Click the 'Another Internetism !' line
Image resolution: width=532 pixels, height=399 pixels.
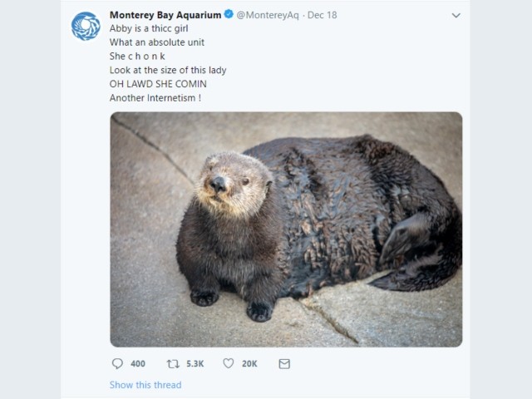pos(155,98)
